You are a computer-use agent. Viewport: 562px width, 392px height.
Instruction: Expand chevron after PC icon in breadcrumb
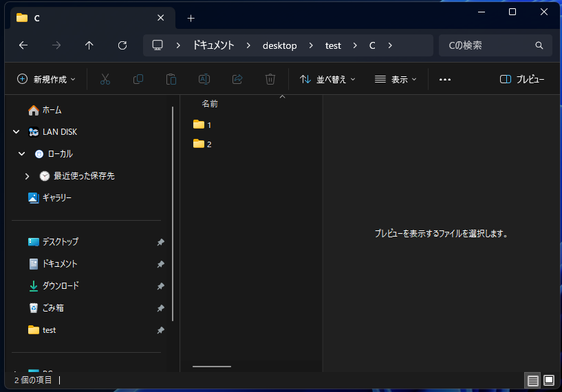(x=178, y=45)
